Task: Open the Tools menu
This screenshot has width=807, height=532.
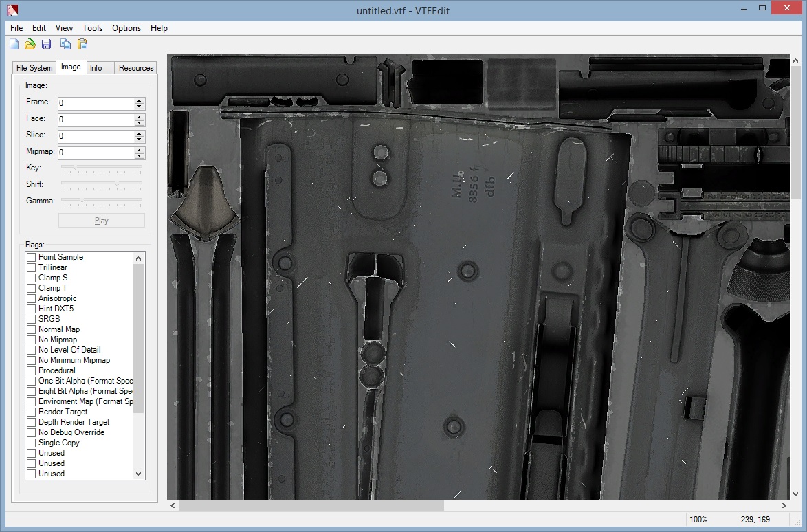Action: (x=93, y=28)
